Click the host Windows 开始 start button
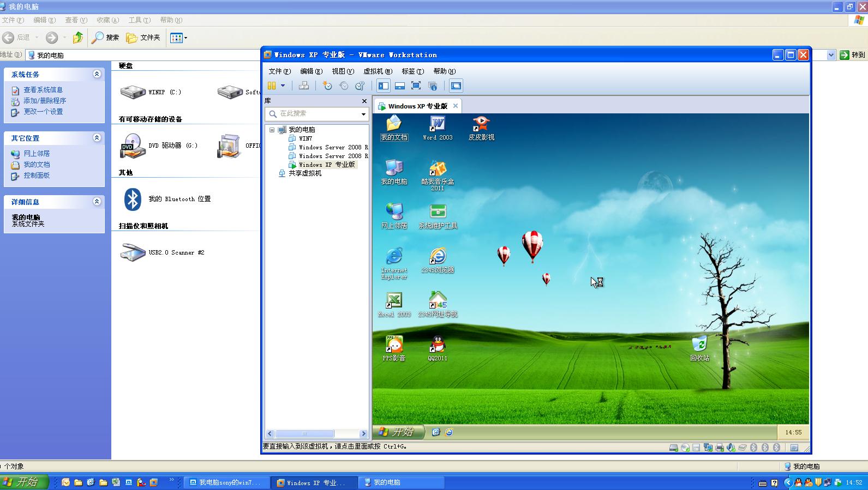868x490 pixels. [25, 482]
